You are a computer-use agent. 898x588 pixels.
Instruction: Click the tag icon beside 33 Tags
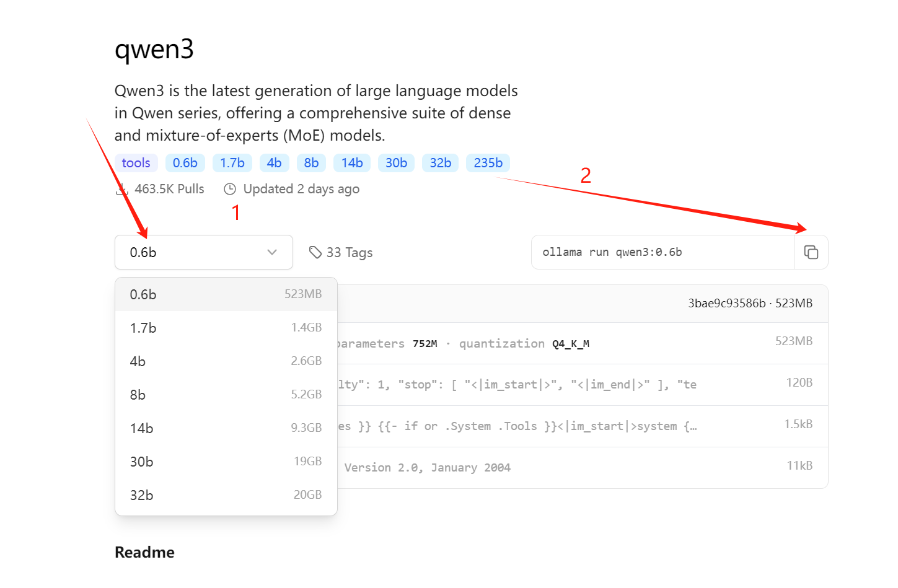(315, 252)
